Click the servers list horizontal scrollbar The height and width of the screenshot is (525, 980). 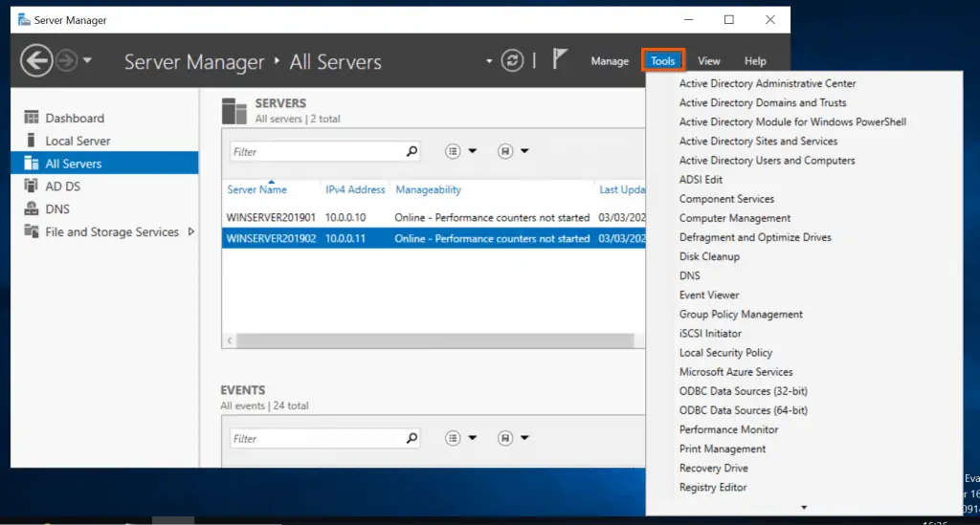tap(435, 340)
